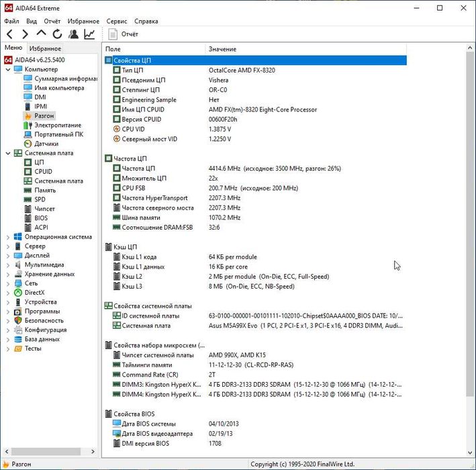This screenshot has height=470, width=476.
Task: Expand the Операционная система node
Action: (8, 237)
